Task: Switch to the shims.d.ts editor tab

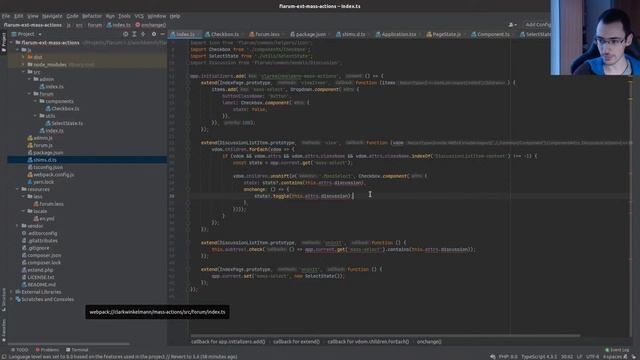Action: click(351, 34)
